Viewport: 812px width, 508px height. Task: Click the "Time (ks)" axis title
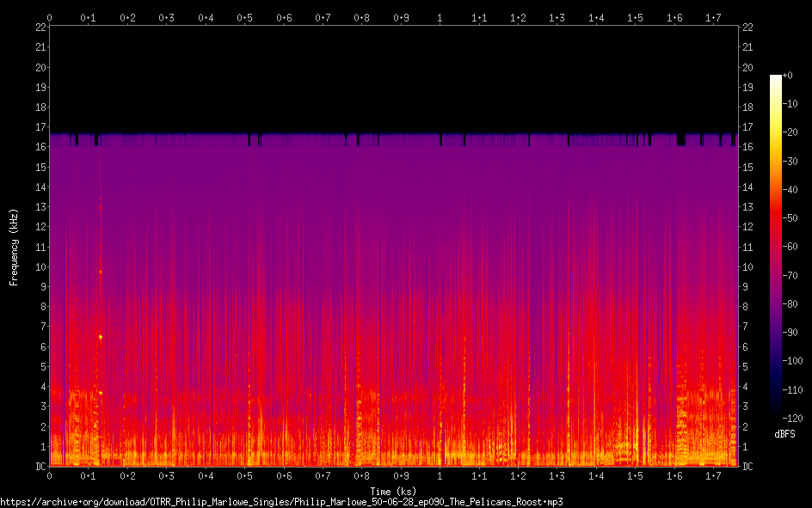coord(393,491)
